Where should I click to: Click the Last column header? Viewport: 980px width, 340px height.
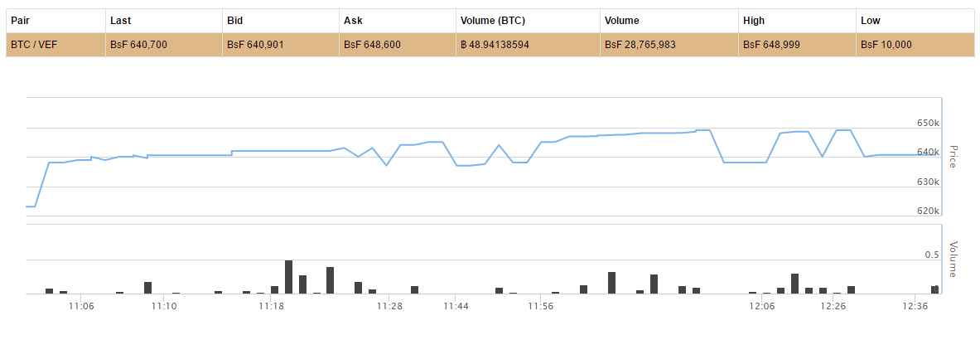(121, 20)
